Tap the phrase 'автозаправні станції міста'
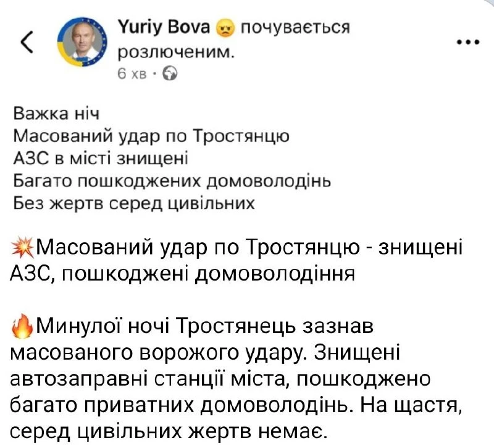The height and width of the screenshot is (448, 494). (x=147, y=378)
